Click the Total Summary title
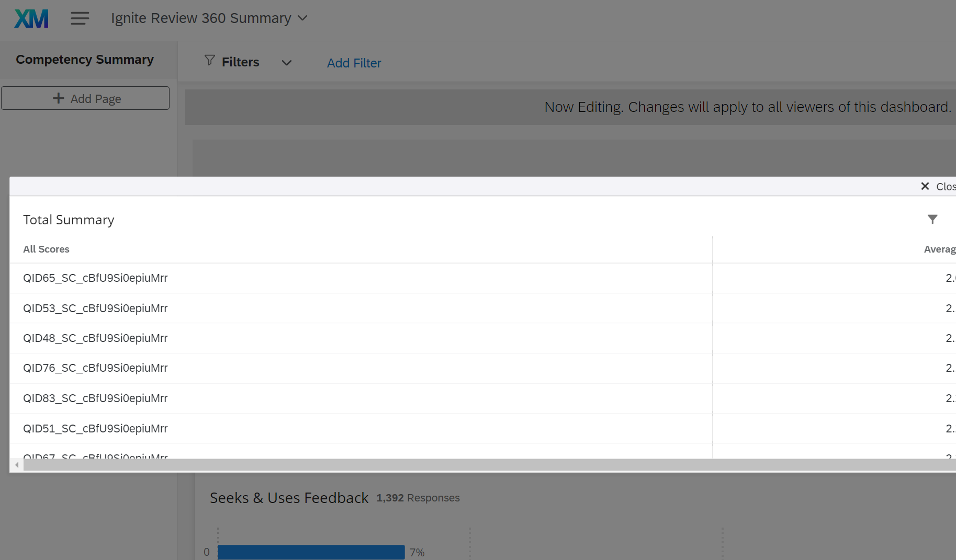Viewport: 956px width, 560px height. 69,220
